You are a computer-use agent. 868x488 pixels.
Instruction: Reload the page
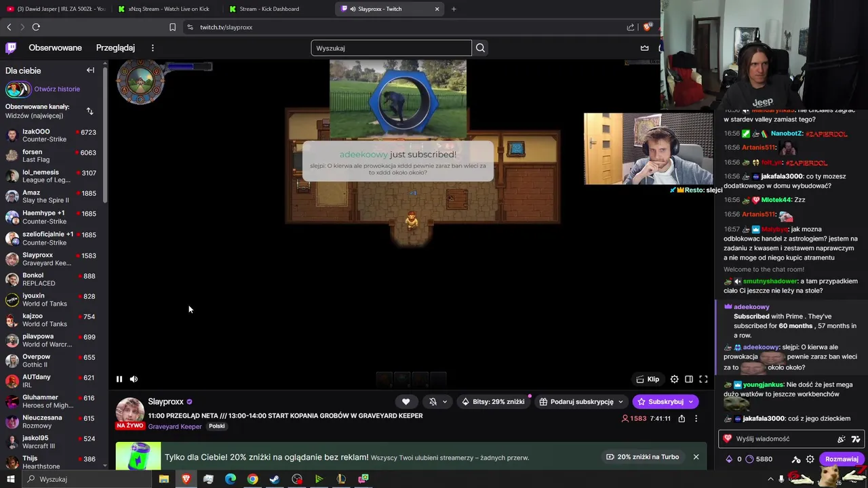click(x=36, y=27)
